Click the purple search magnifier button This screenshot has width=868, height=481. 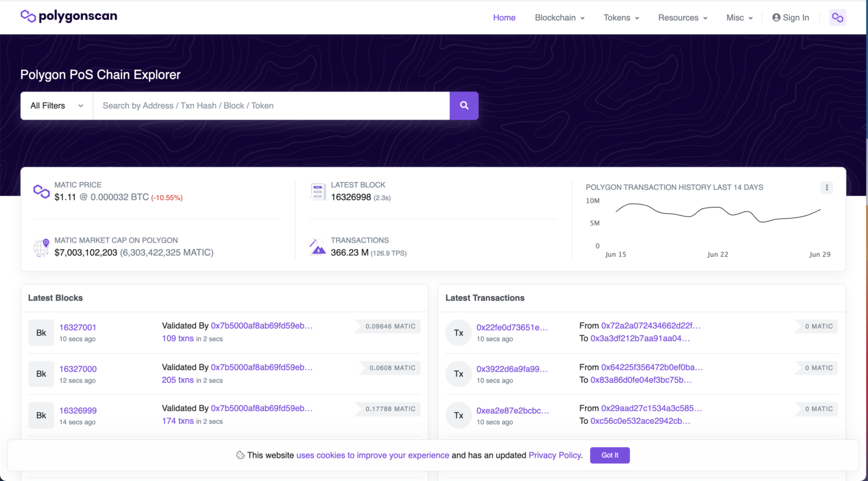click(x=464, y=106)
